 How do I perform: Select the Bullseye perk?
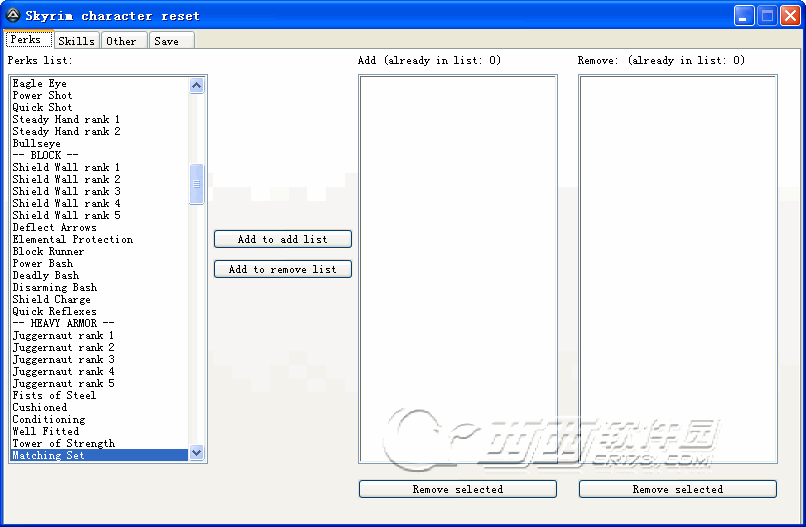(100, 143)
